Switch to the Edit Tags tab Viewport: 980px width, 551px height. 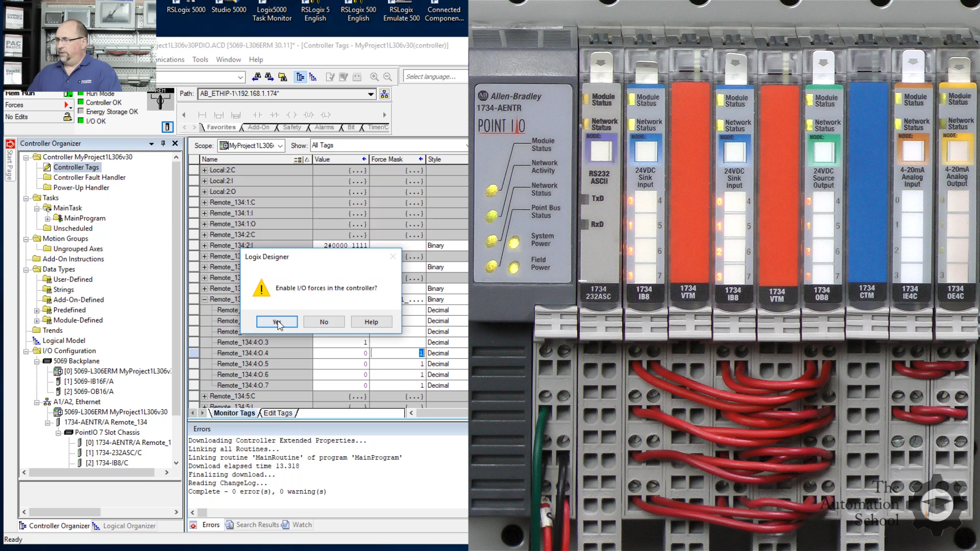(278, 413)
